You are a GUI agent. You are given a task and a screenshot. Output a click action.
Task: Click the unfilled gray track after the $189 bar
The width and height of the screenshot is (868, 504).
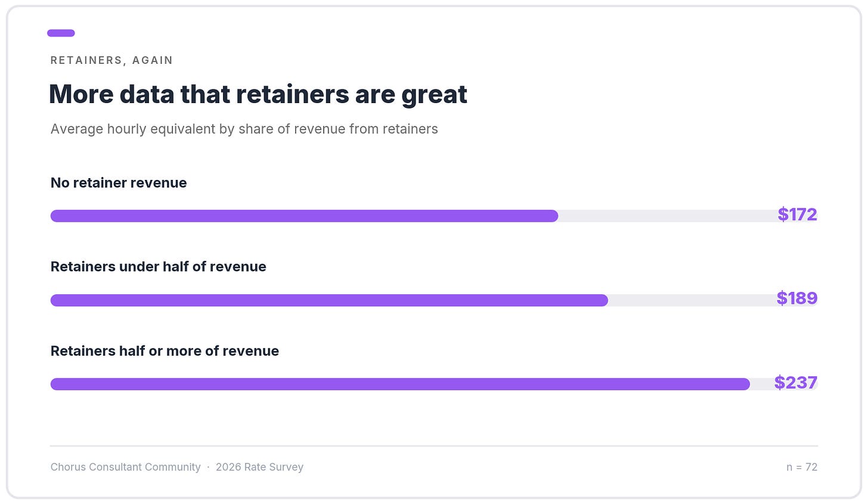pos(690,300)
